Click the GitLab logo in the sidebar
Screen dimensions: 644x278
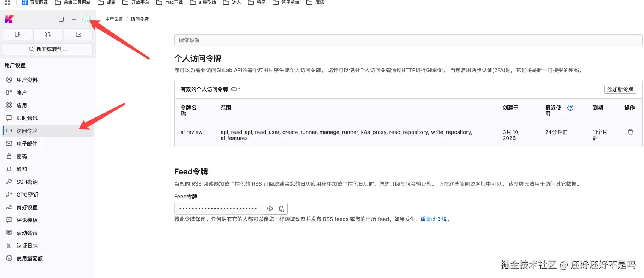pos(9,19)
